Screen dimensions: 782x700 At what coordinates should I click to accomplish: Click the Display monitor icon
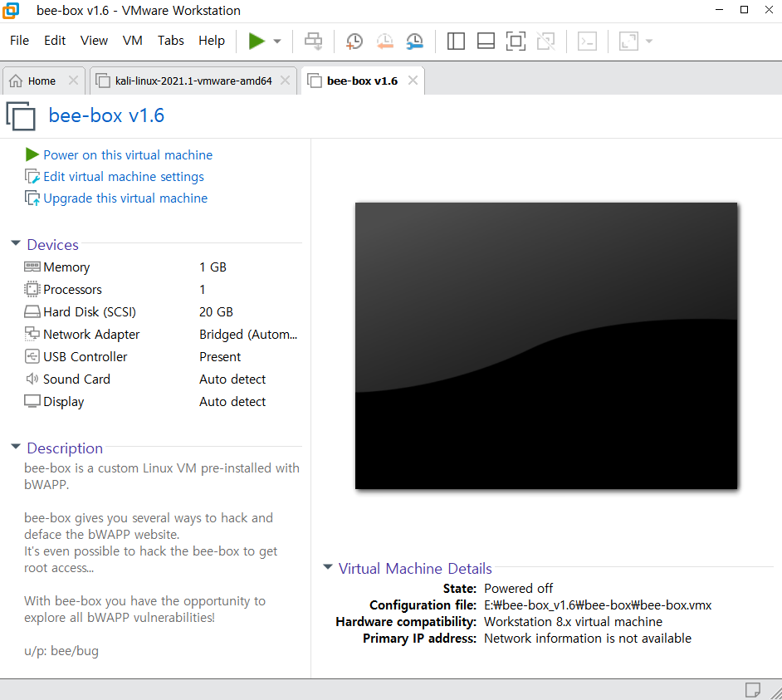coord(32,401)
